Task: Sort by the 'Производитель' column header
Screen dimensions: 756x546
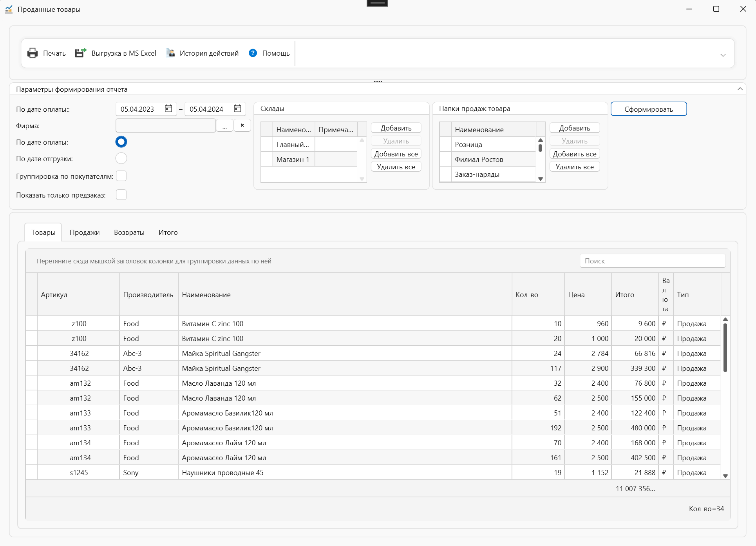Action: coord(149,294)
